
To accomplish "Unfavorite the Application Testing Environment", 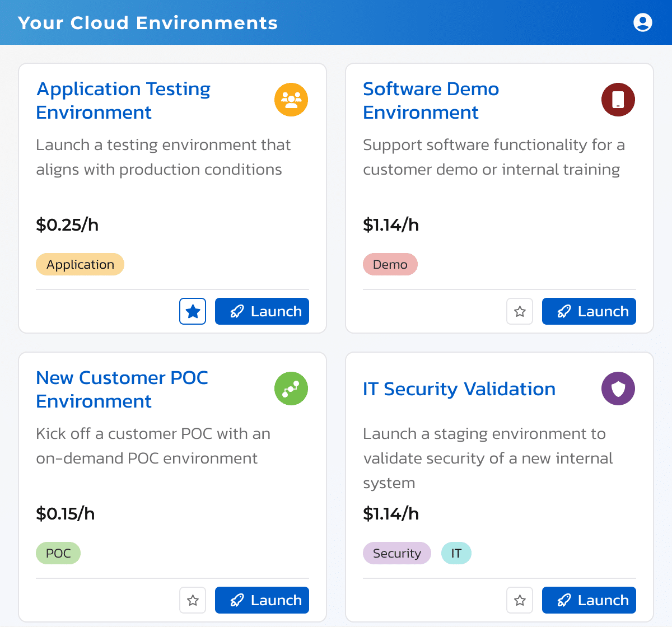I will (192, 311).
